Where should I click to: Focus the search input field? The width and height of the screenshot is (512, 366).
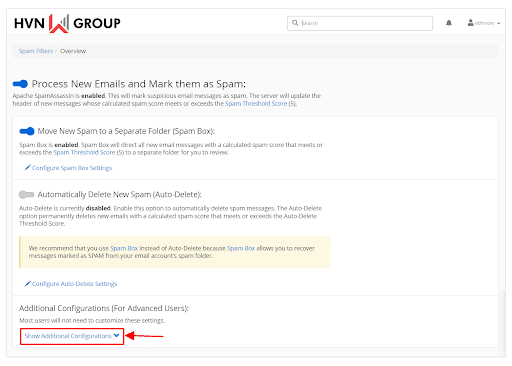point(360,23)
